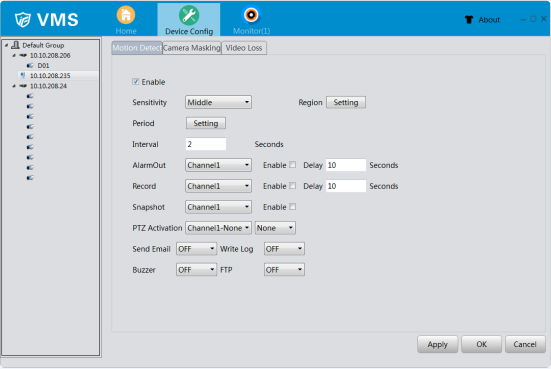Click the Region Setting button
Viewport: 551px width, 369px height.
pyautogui.click(x=346, y=102)
